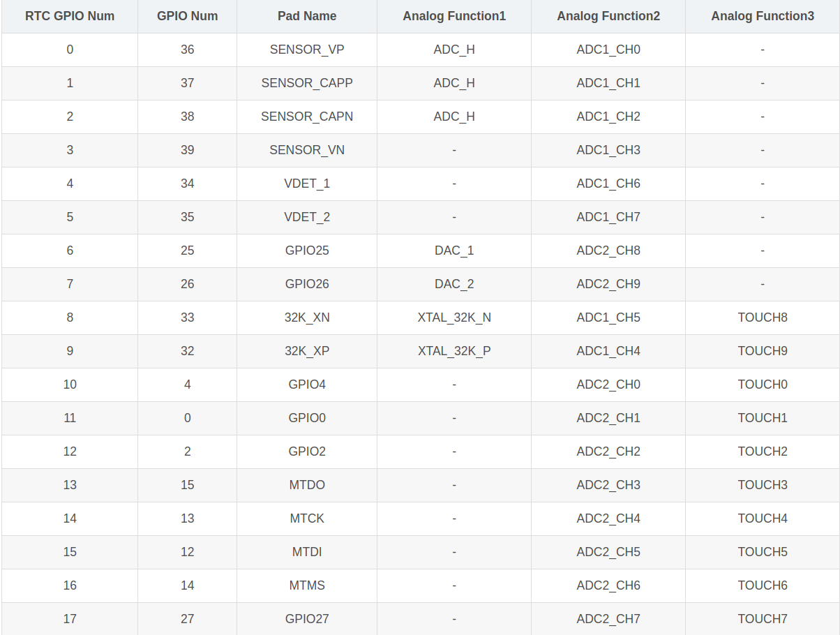Screen dimensions: 840x635
Task: Click the DAC_2 analog function cell
Action: pos(454,284)
